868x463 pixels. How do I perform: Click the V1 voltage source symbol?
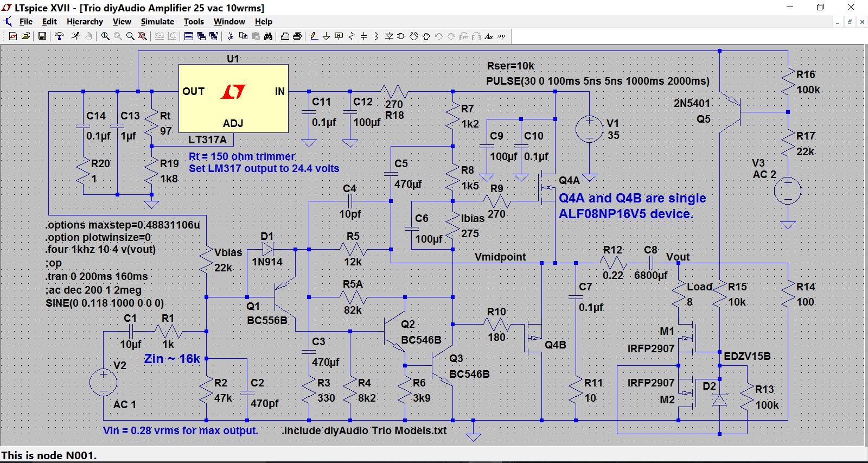click(x=589, y=129)
